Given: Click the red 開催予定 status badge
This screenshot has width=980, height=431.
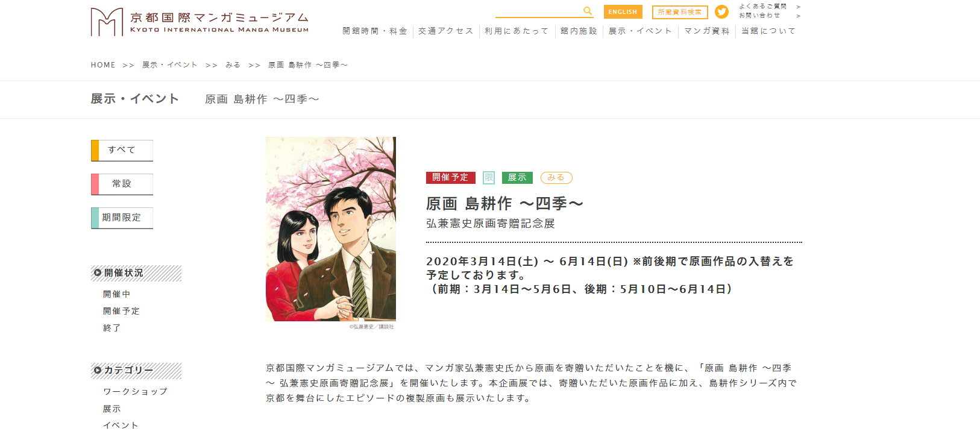Looking at the screenshot, I should point(451,177).
